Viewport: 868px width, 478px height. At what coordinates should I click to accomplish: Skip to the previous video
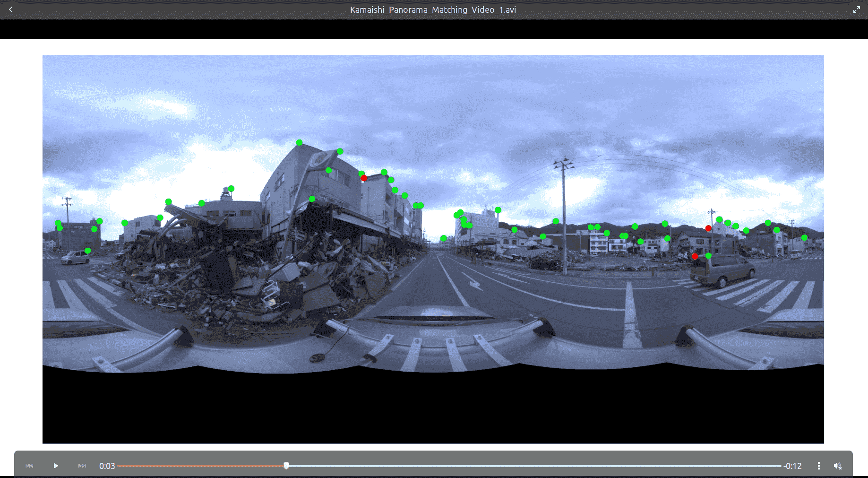click(x=29, y=466)
